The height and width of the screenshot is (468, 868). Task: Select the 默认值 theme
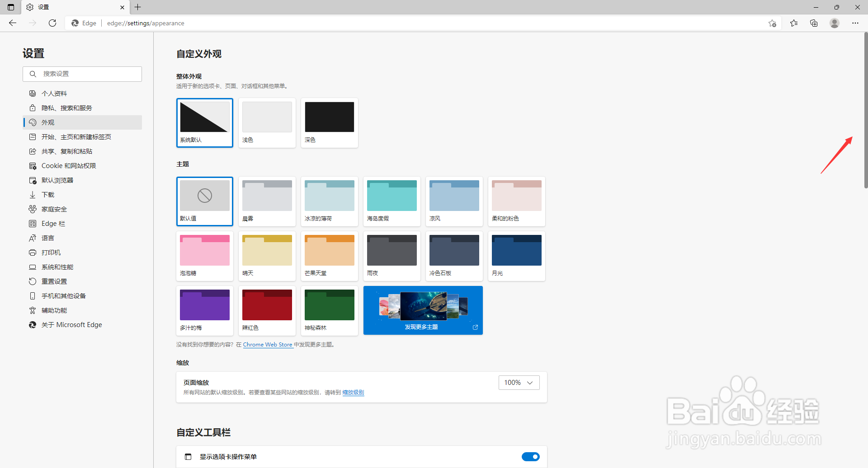tap(205, 201)
